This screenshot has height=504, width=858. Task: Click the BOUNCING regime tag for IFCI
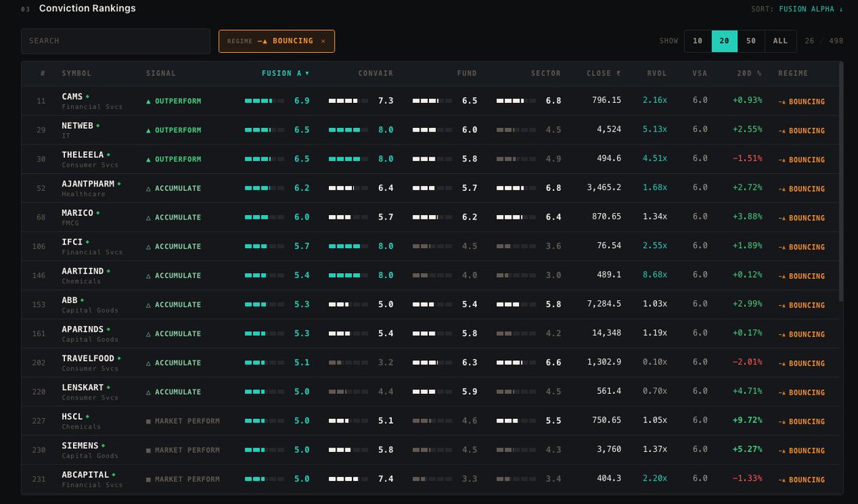click(x=802, y=247)
